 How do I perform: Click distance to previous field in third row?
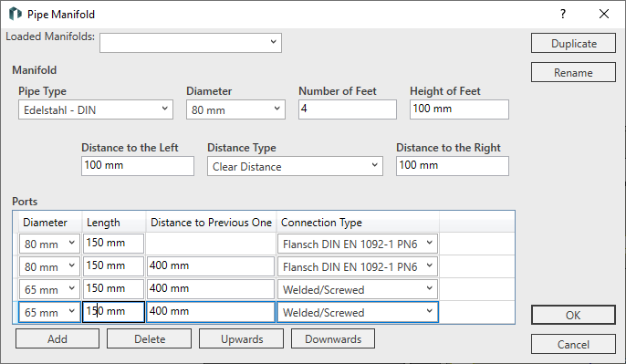211,289
